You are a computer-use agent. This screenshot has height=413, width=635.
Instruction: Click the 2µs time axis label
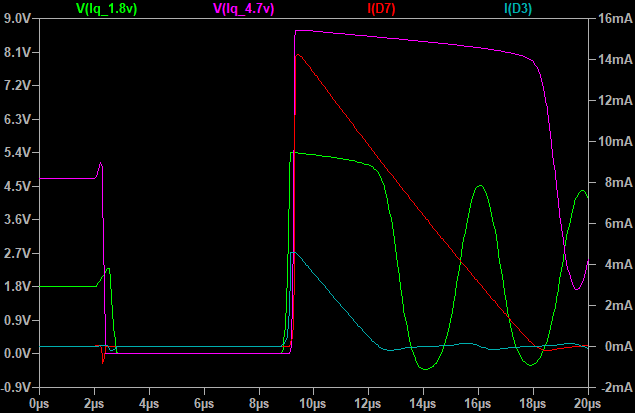94,404
